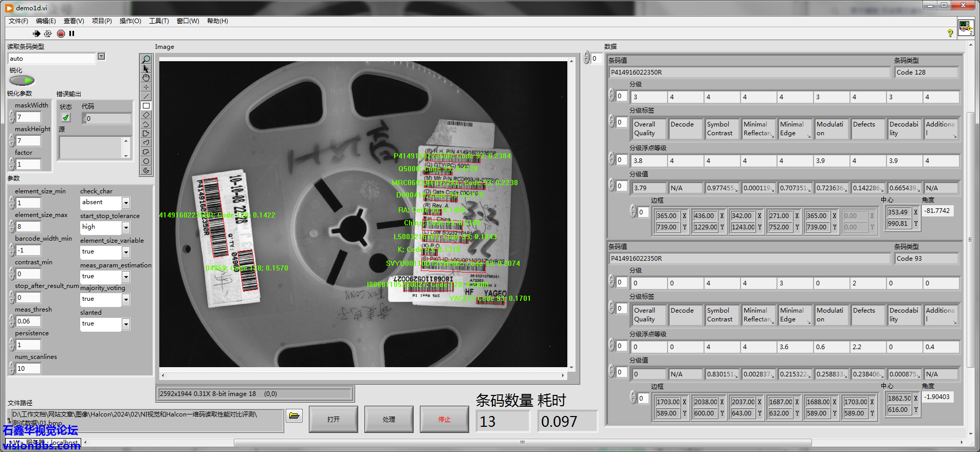Choose the Rectangle ROI tool

point(146,105)
